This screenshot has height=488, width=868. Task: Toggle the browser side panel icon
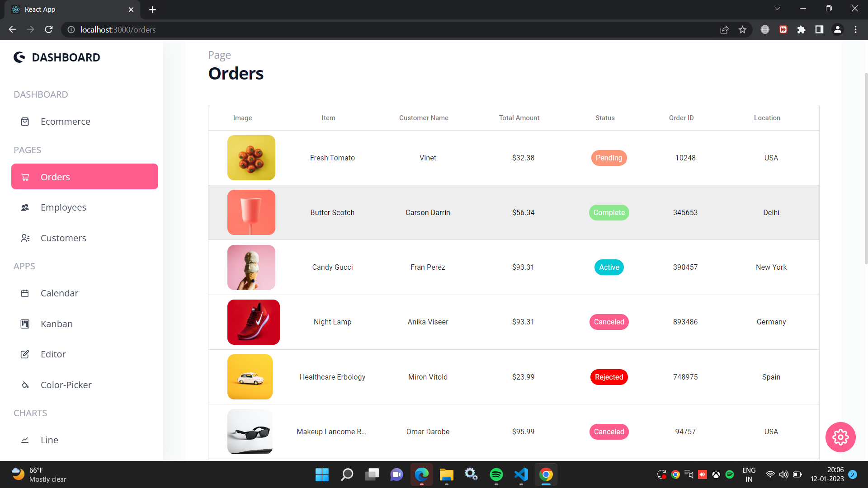click(819, 29)
